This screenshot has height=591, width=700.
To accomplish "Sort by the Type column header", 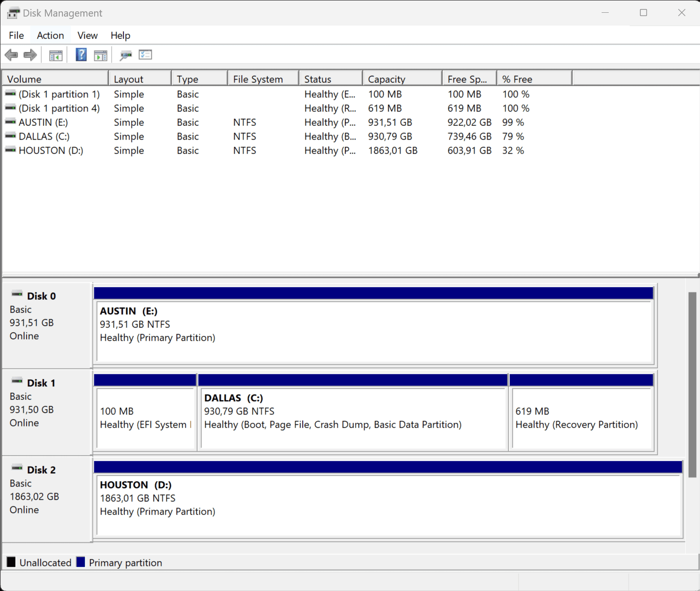I will (x=200, y=79).
